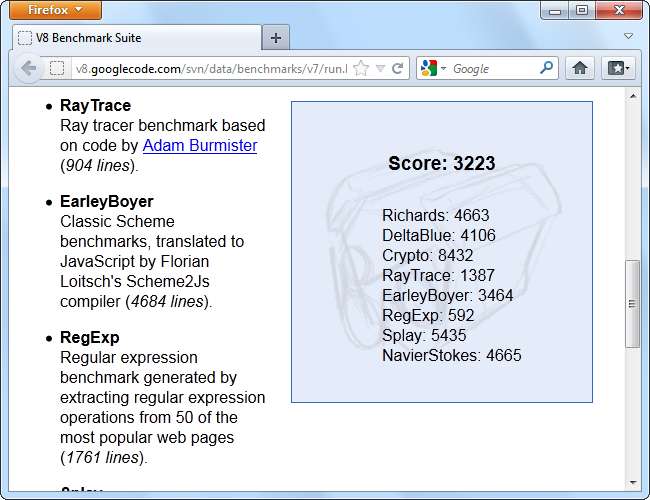Click the Back navigation arrow

(x=28, y=68)
